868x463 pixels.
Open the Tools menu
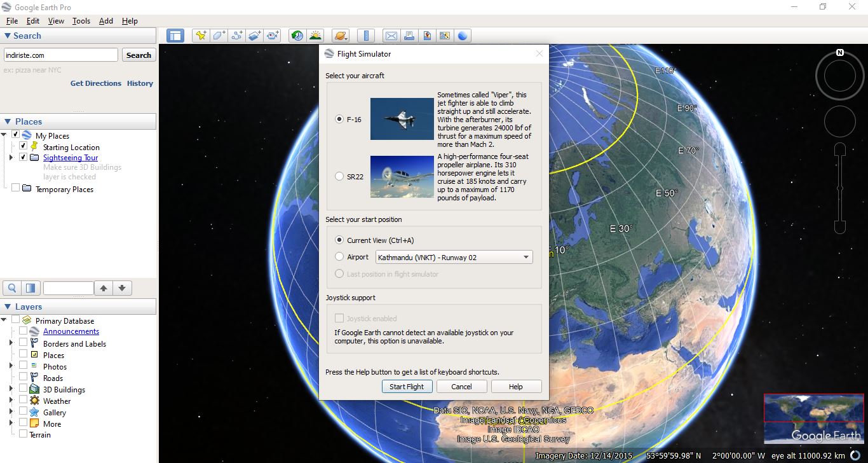coord(81,20)
